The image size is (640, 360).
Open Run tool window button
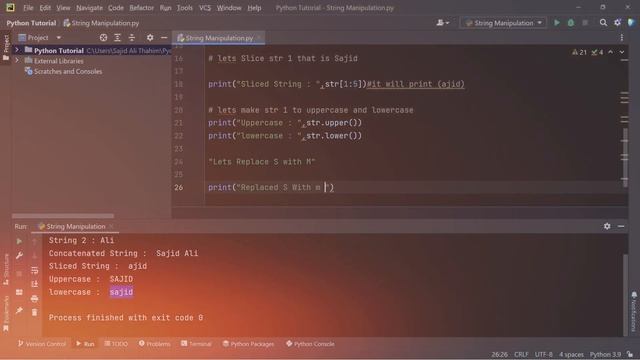[x=85, y=344]
